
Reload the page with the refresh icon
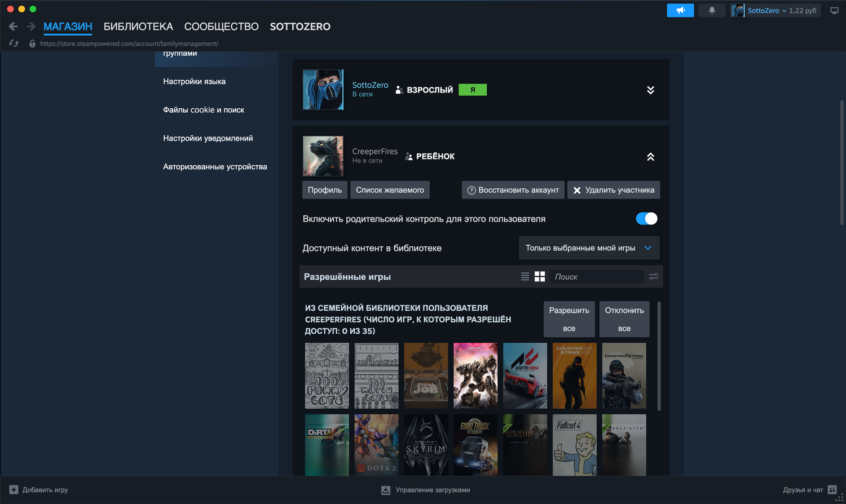(14, 43)
